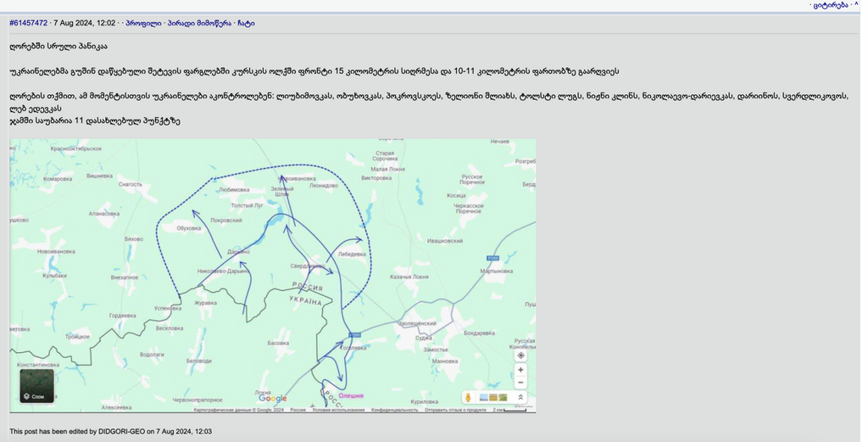Click the Викторовка label on the map
The width and height of the screenshot is (868, 442).
(x=376, y=178)
